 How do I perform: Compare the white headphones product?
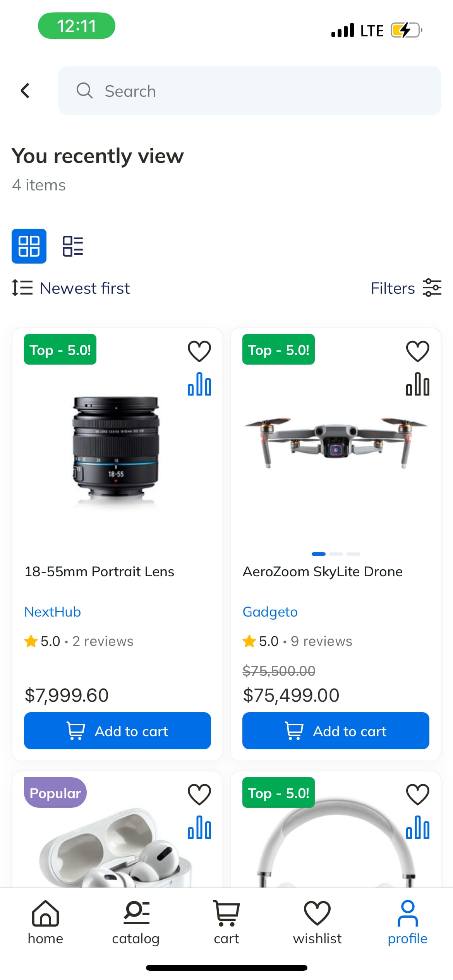point(417,828)
